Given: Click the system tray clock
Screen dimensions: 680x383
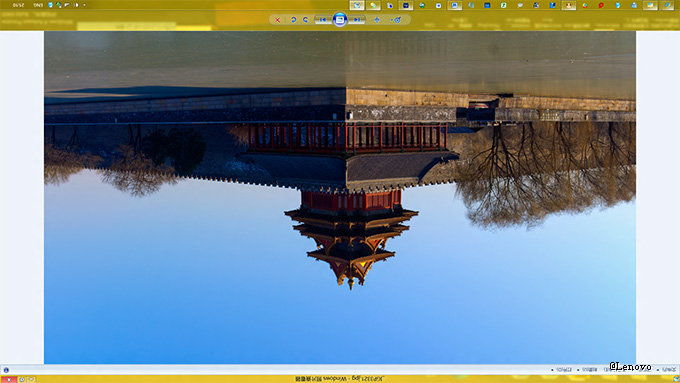Looking at the screenshot, I should tap(18, 5).
